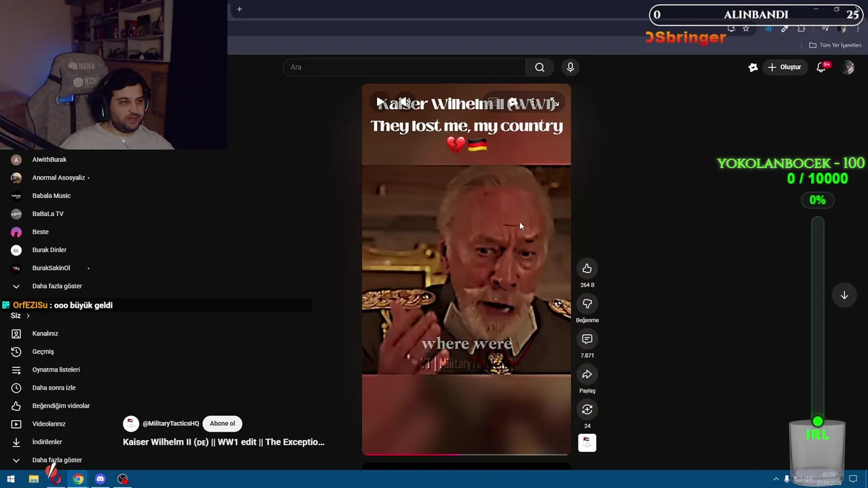The image size is (868, 488).
Task: Open Opera browser from the taskbar
Action: pos(56,479)
